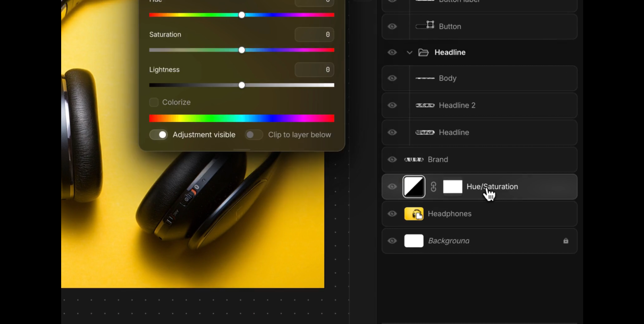Turn off Adjustment visible toggle

click(x=159, y=134)
